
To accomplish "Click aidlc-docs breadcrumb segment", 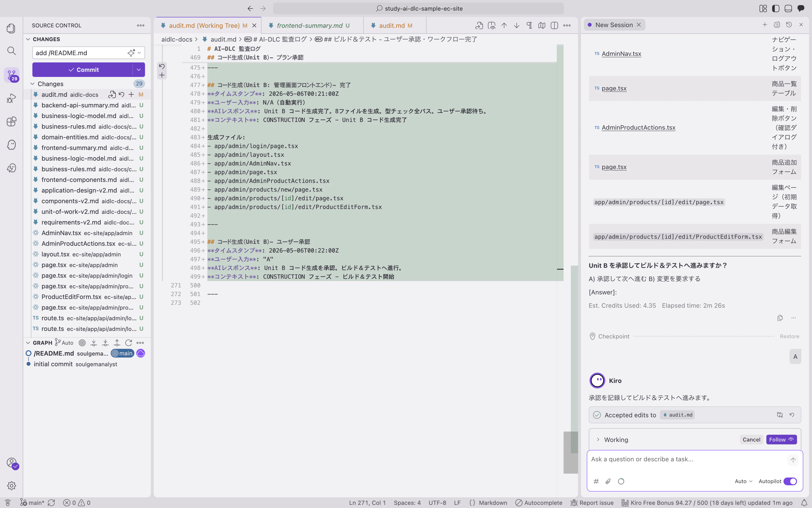I will [176, 39].
